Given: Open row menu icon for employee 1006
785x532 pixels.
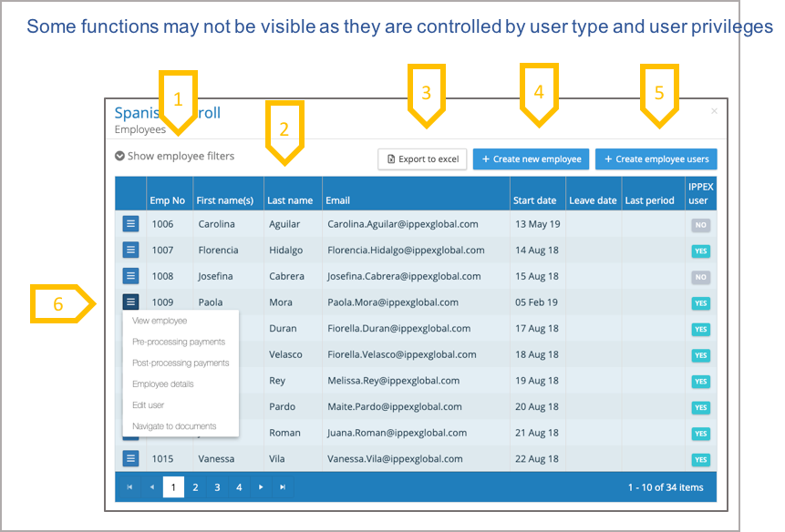Looking at the screenshot, I should pyautogui.click(x=130, y=224).
